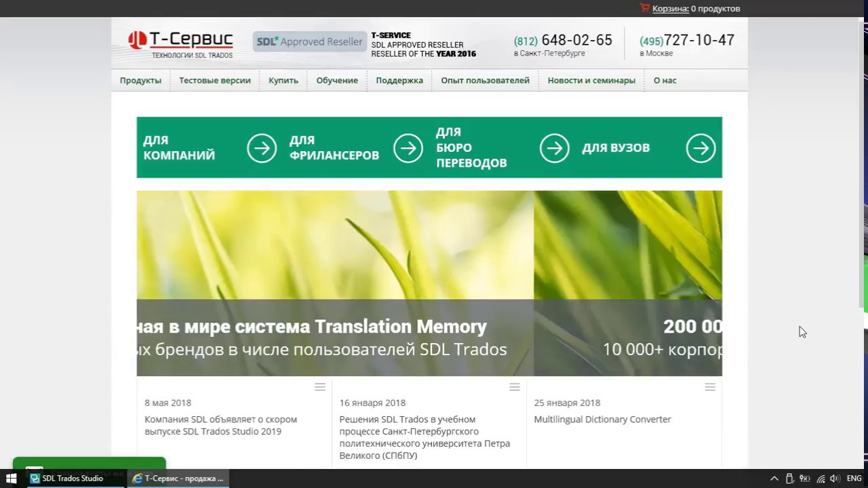Open the Купить menu item
The image size is (868, 488).
[x=283, y=80]
